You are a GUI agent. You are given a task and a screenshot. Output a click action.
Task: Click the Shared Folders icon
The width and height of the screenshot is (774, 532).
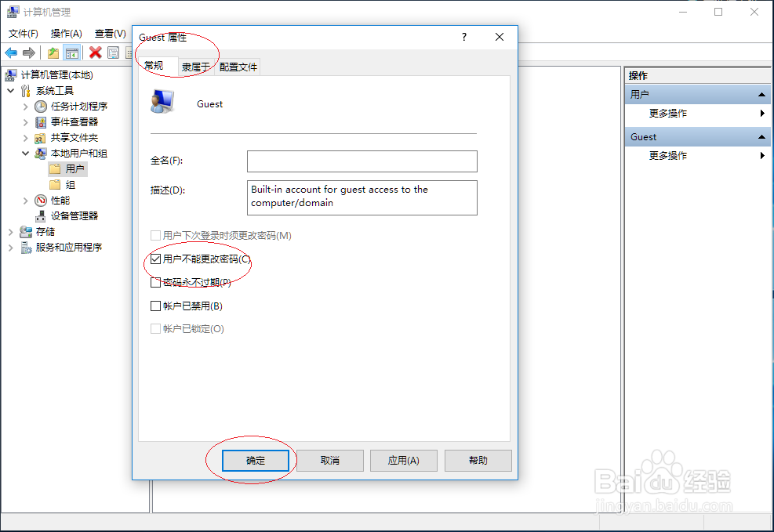click(x=41, y=138)
